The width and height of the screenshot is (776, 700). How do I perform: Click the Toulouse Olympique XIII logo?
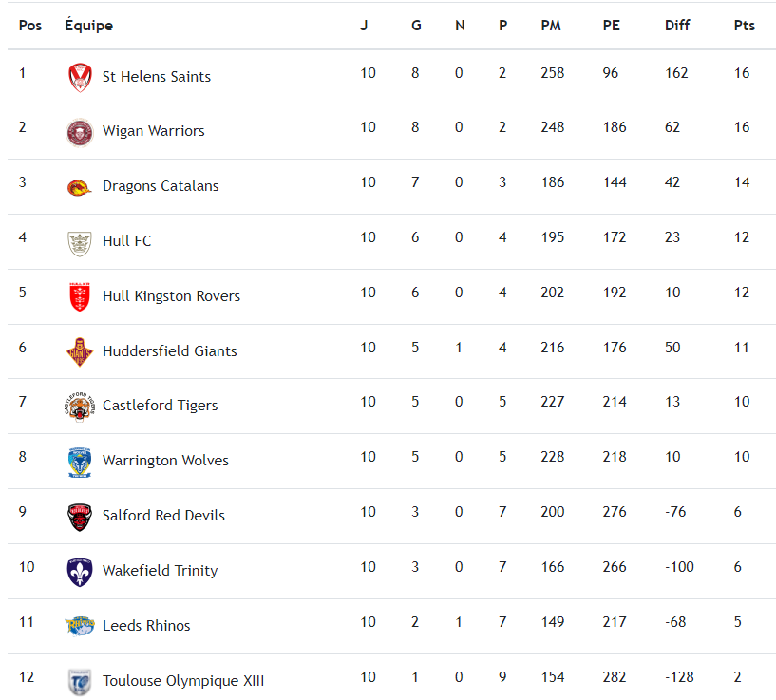(x=80, y=681)
